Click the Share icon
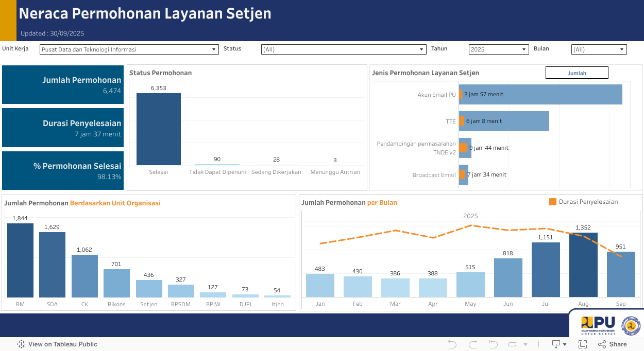This screenshot has width=644, height=351. pyautogui.click(x=613, y=344)
